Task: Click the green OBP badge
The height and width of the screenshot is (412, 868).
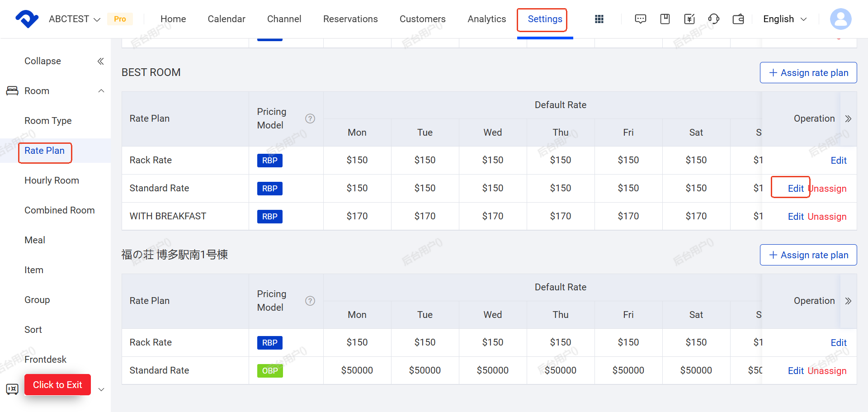Action: pos(270,371)
